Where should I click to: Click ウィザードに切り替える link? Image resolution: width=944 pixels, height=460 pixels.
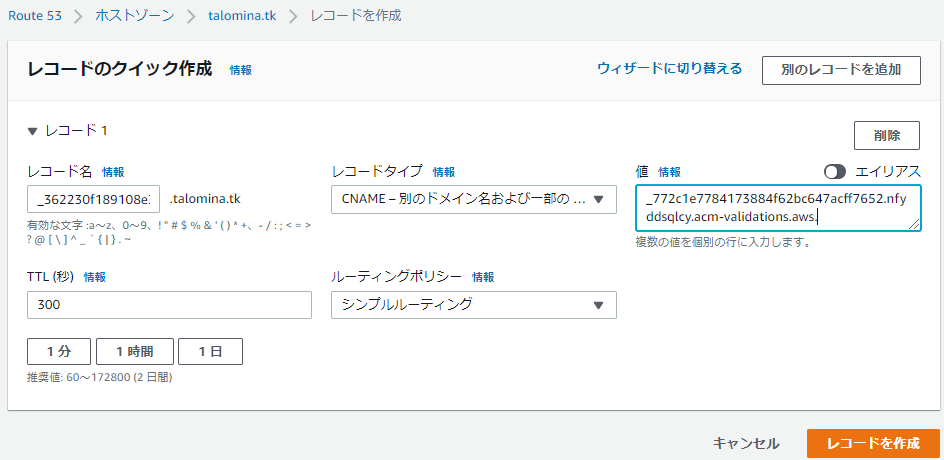click(x=669, y=69)
